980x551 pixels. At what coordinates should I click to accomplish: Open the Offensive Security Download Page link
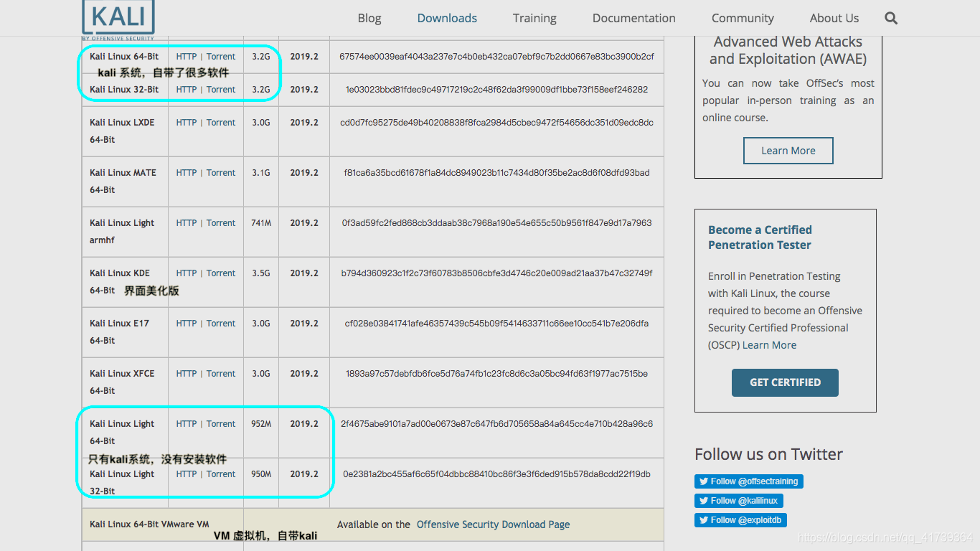(x=493, y=524)
